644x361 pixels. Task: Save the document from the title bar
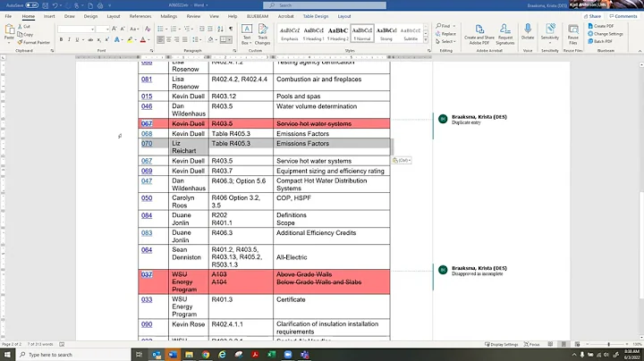click(x=46, y=5)
